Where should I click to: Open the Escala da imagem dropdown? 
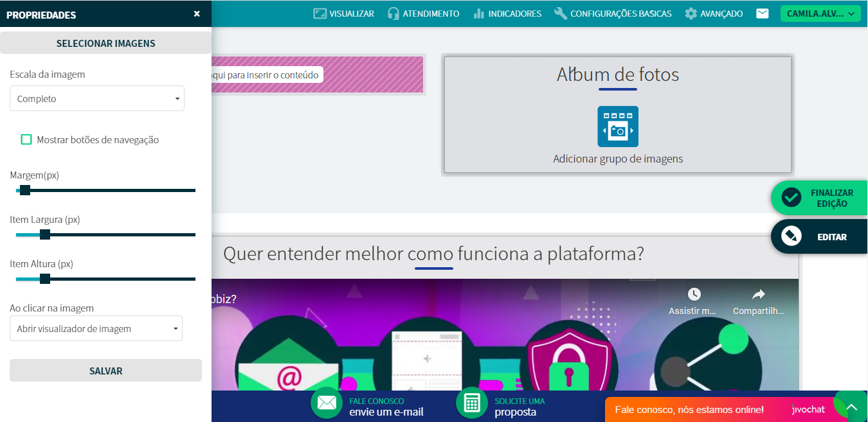[x=97, y=99]
